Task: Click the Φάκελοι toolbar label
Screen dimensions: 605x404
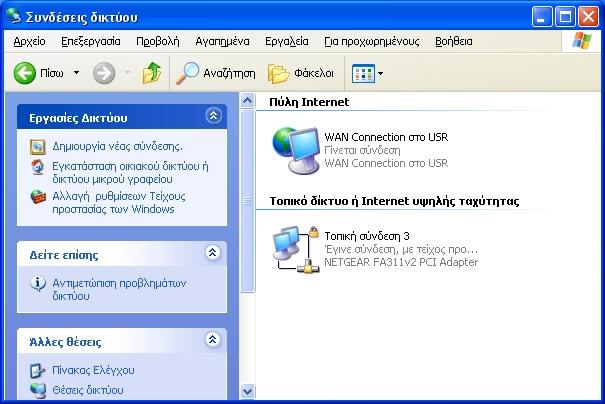Action: [x=314, y=73]
